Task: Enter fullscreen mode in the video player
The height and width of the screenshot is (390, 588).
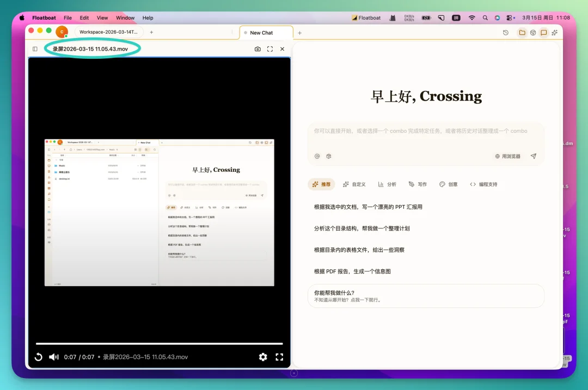Action: click(280, 357)
